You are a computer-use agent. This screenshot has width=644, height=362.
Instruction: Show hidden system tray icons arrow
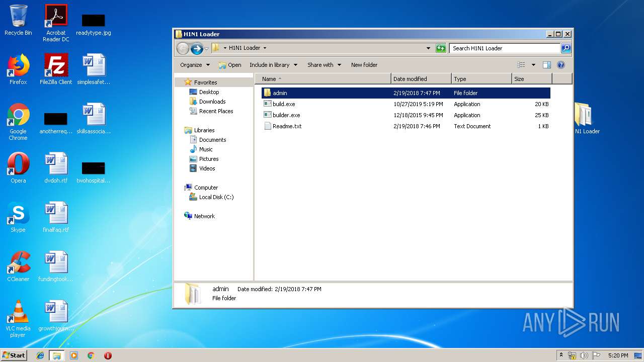click(561, 355)
